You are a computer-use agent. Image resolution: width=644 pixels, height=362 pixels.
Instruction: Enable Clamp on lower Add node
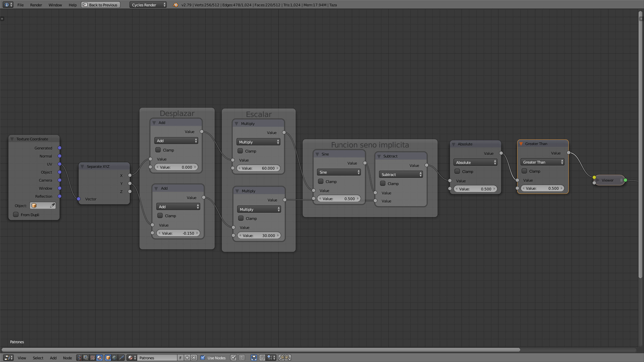(160, 216)
